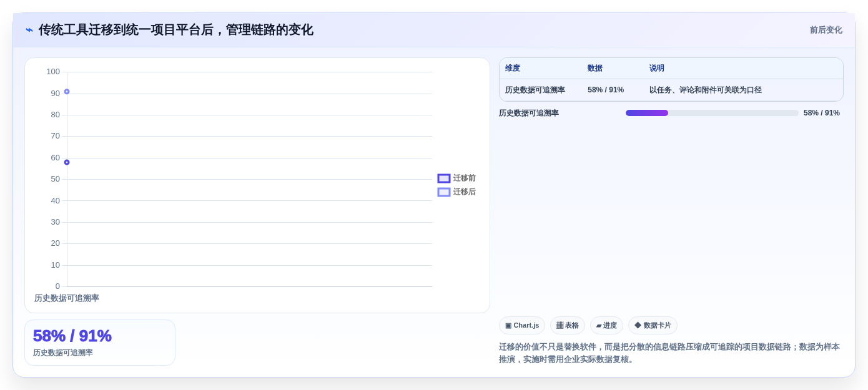Image resolution: width=868 pixels, height=390 pixels.
Task: Click the large 58% / 91% data card
Action: (x=100, y=343)
